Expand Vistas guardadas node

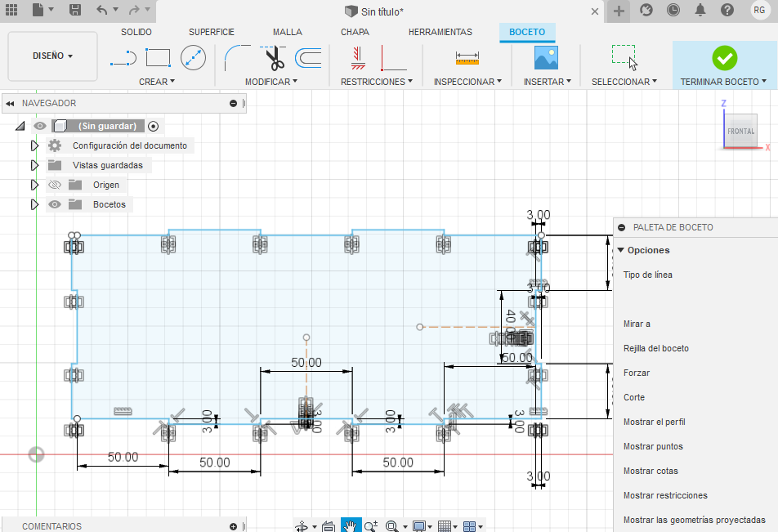click(x=34, y=165)
